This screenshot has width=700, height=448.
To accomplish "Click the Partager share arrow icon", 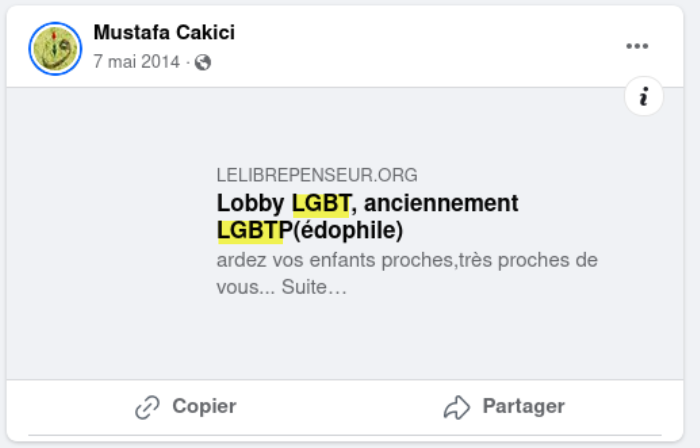I will click(x=457, y=407).
